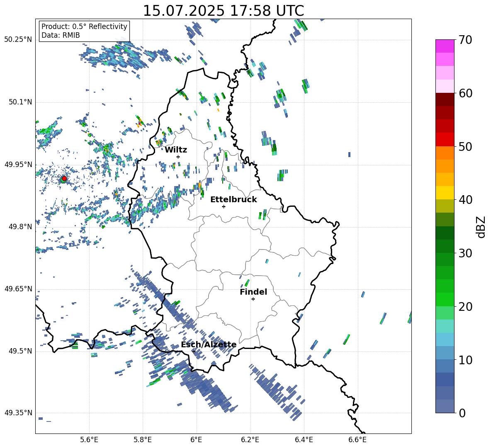This screenshot has width=491, height=448.
Task: Click the 10 tick on the colorbar
Action: click(465, 360)
